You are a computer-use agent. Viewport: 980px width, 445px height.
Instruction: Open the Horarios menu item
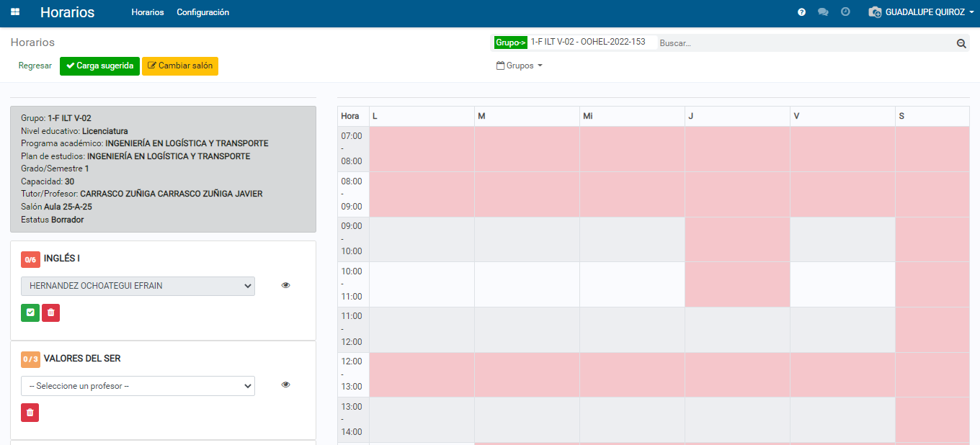click(x=147, y=12)
